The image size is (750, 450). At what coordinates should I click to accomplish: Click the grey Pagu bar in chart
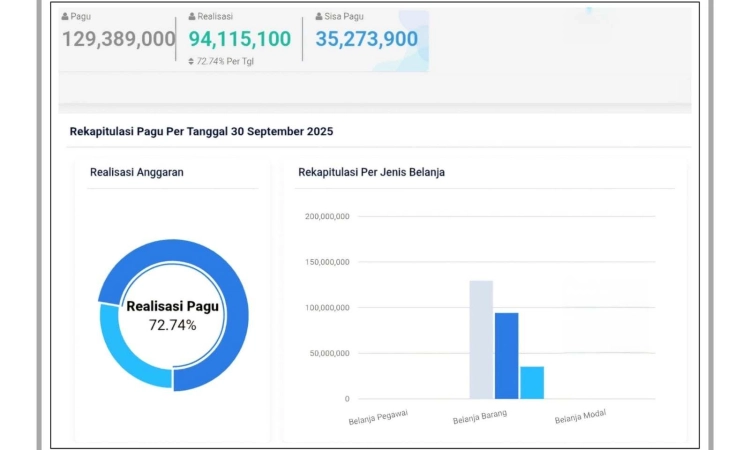(481, 340)
